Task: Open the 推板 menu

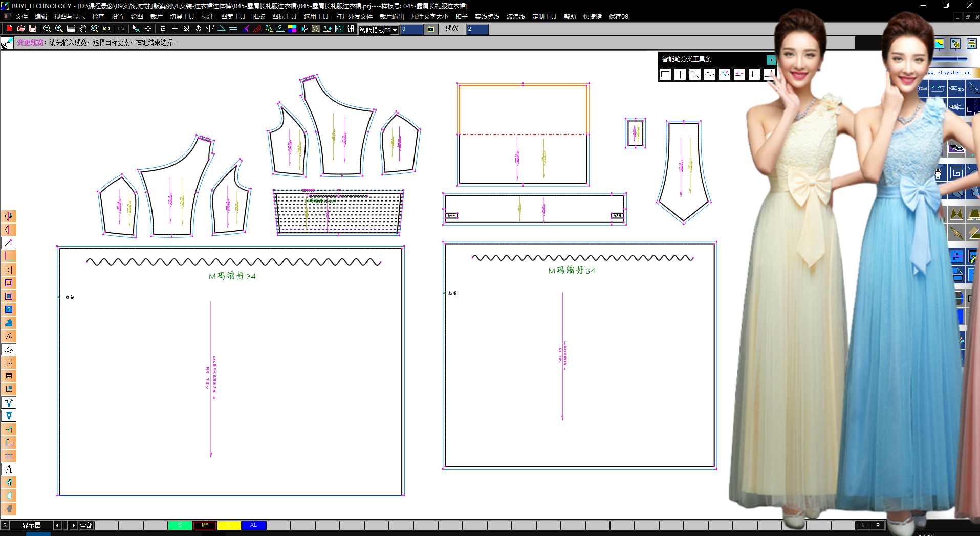Action: [259, 17]
